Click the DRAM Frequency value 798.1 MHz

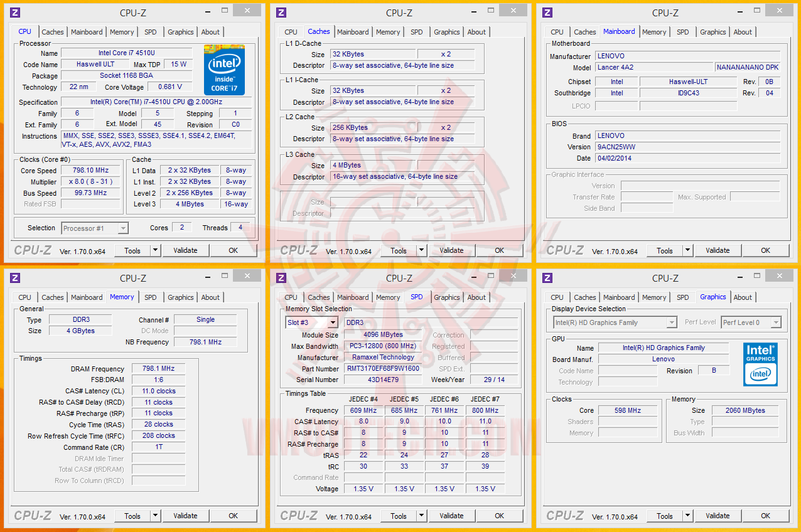(x=158, y=369)
